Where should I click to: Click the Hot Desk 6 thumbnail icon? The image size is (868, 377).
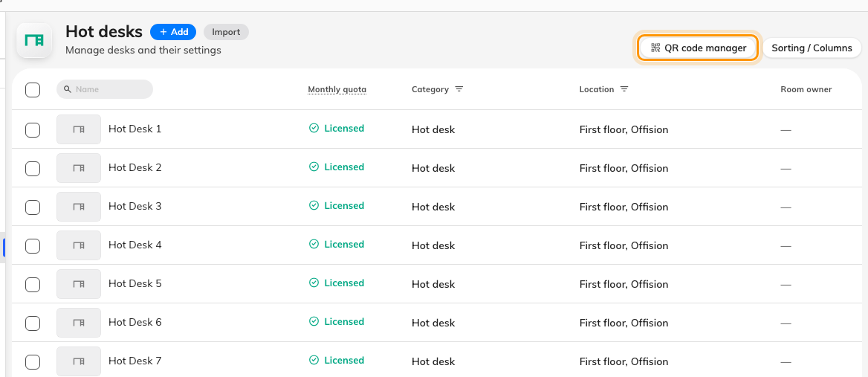(79, 323)
